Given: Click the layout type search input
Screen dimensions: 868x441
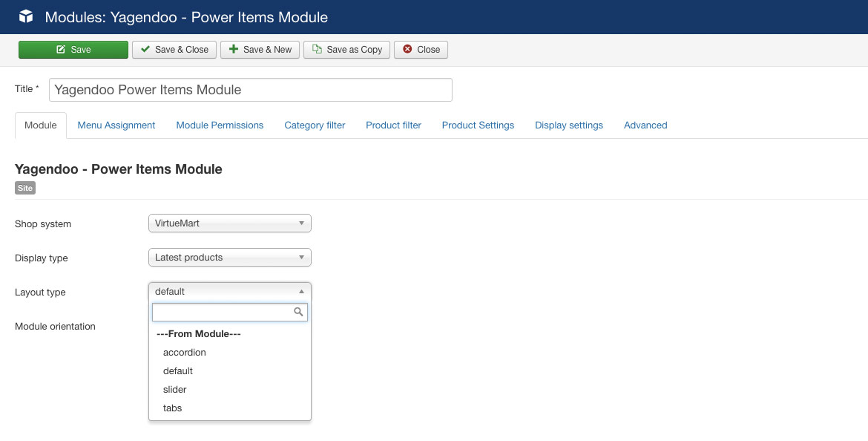Looking at the screenshot, I should pos(230,312).
